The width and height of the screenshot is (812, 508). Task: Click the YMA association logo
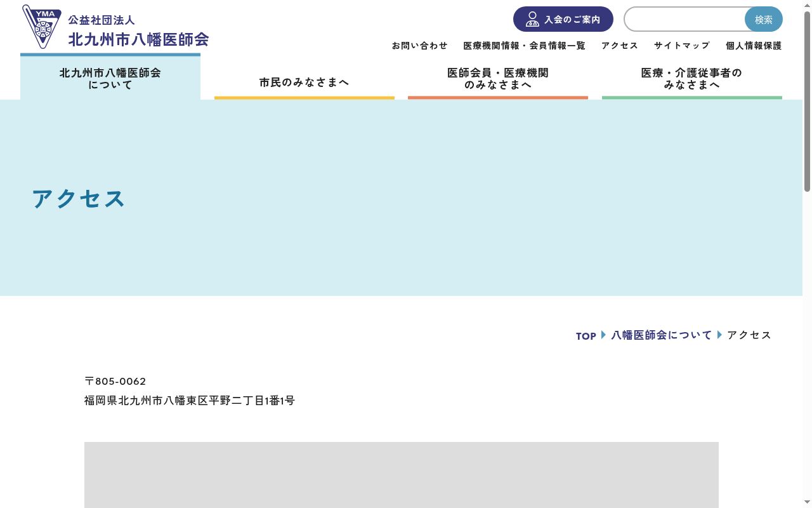[42, 27]
